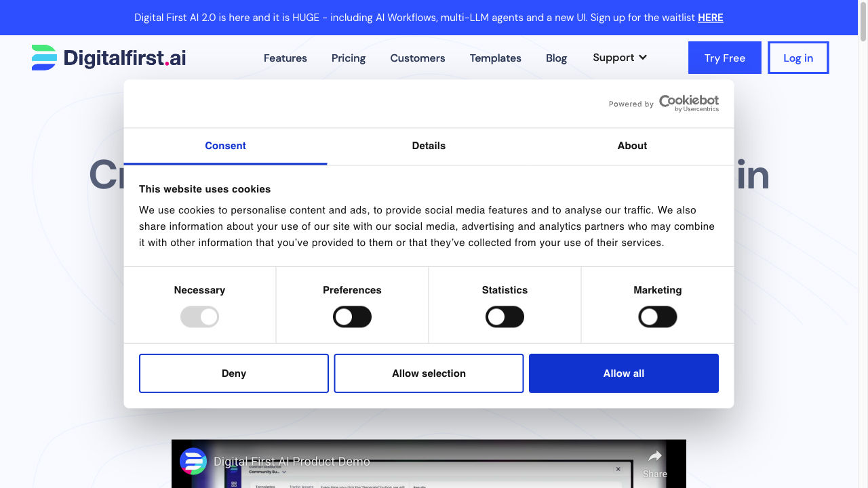Enable the Statistics cookies switch
The image size is (868, 488).
[x=505, y=317]
